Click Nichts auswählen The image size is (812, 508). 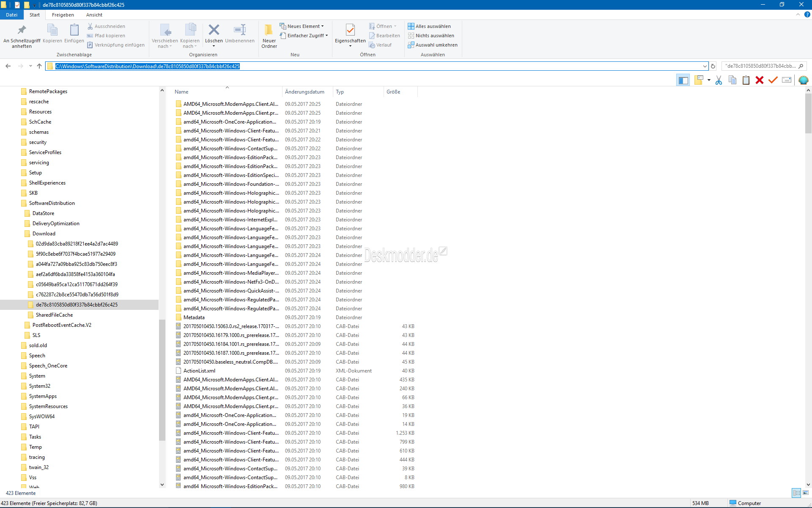click(x=431, y=36)
